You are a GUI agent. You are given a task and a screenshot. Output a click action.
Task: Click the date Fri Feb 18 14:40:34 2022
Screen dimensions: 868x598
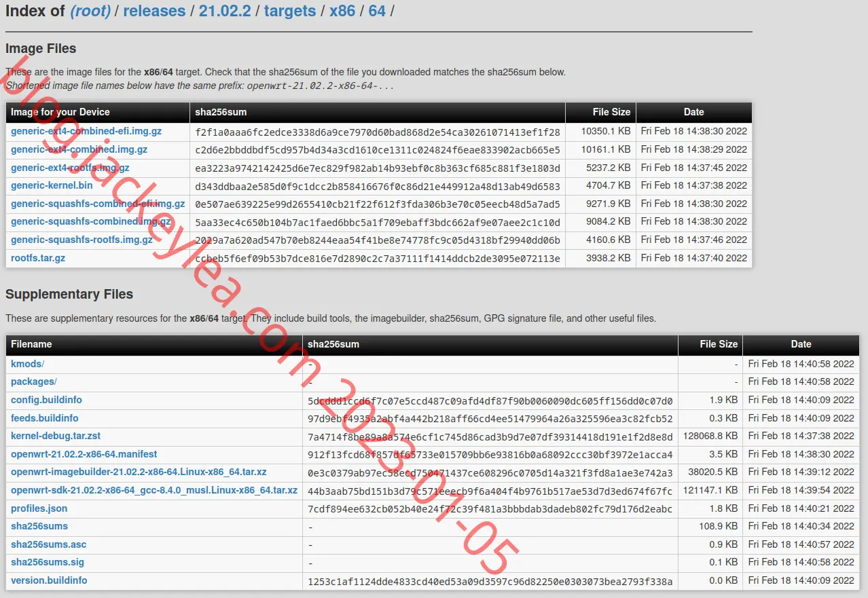click(x=801, y=526)
